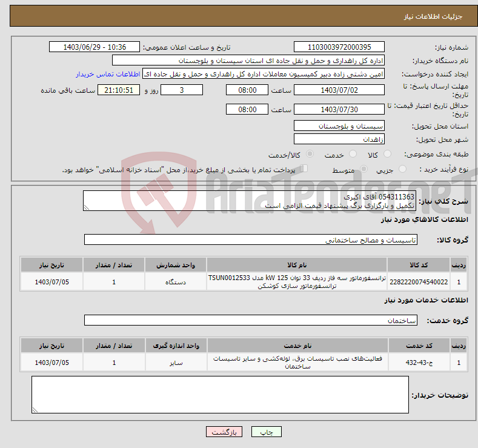The image size is (478, 448).
Task: Click the شرح کلی نیاز description textarea
Action: click(x=250, y=201)
